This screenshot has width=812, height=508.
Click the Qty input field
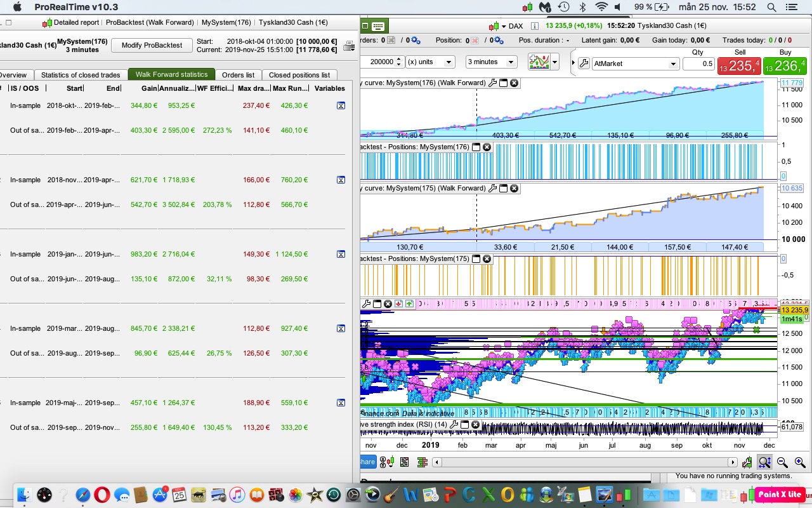698,63
